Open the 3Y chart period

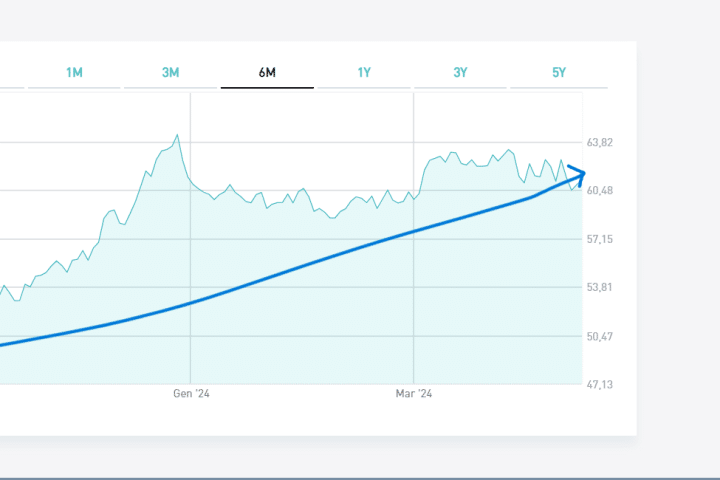[460, 73]
